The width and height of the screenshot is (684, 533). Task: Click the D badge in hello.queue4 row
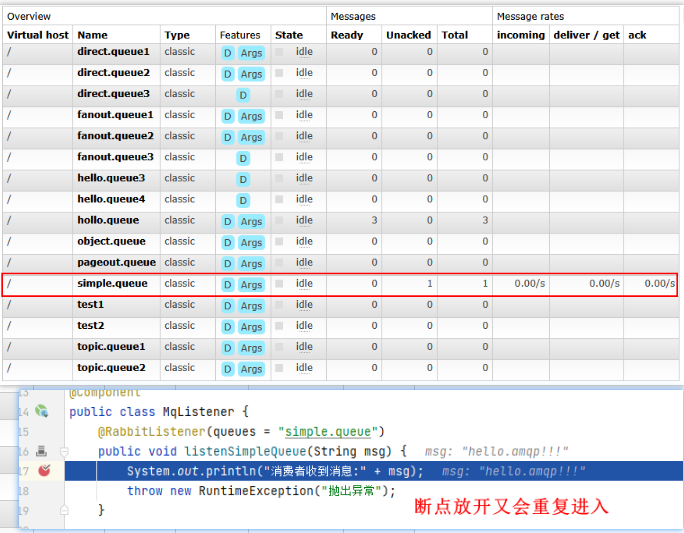pyautogui.click(x=243, y=200)
